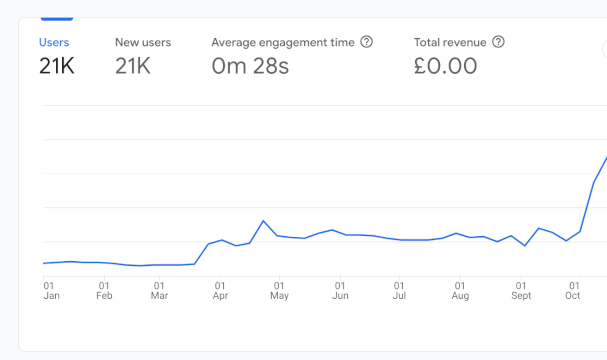Open help icon beside Total revenue
Screen dimensions: 607x360
[x=498, y=42]
